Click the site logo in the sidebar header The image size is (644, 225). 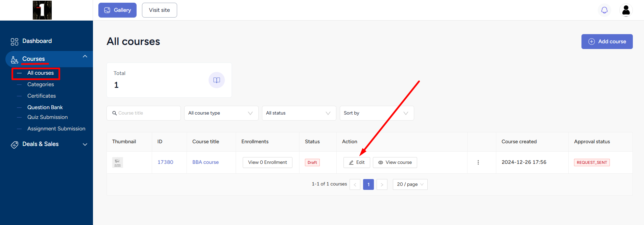pyautogui.click(x=42, y=10)
